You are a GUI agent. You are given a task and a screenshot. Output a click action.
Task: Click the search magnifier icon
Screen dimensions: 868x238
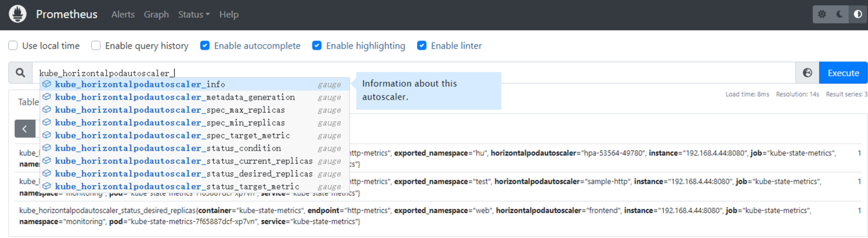coord(20,73)
